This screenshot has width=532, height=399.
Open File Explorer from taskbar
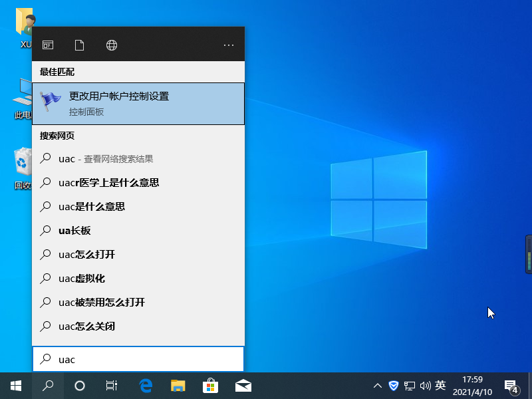[177, 386]
